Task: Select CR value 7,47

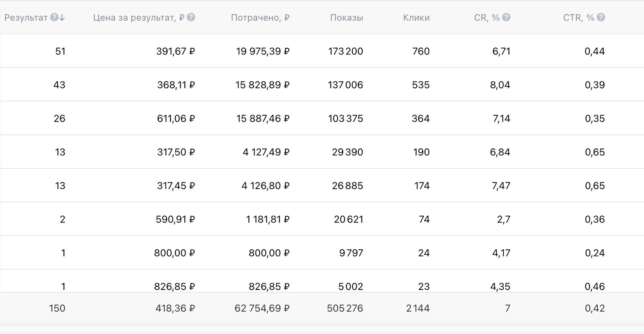Action: click(501, 186)
